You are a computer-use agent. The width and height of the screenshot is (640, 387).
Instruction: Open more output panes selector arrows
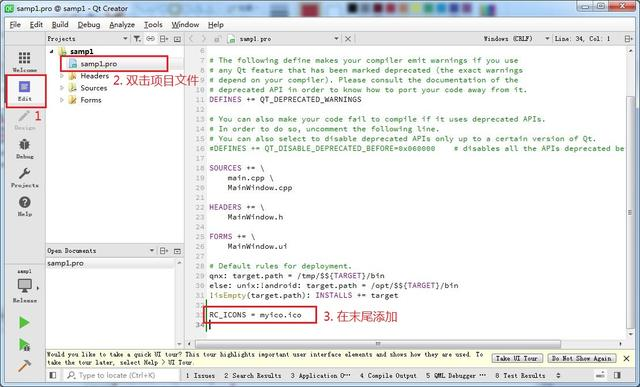click(558, 375)
